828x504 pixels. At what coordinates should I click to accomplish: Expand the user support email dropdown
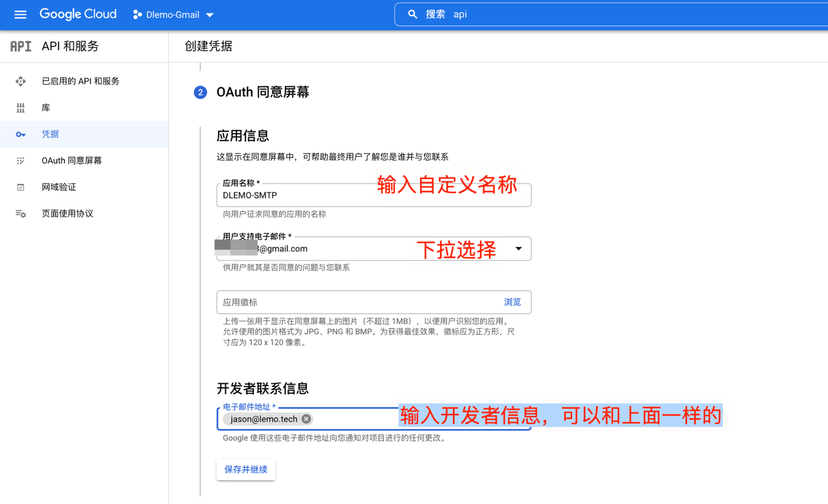[x=518, y=249]
